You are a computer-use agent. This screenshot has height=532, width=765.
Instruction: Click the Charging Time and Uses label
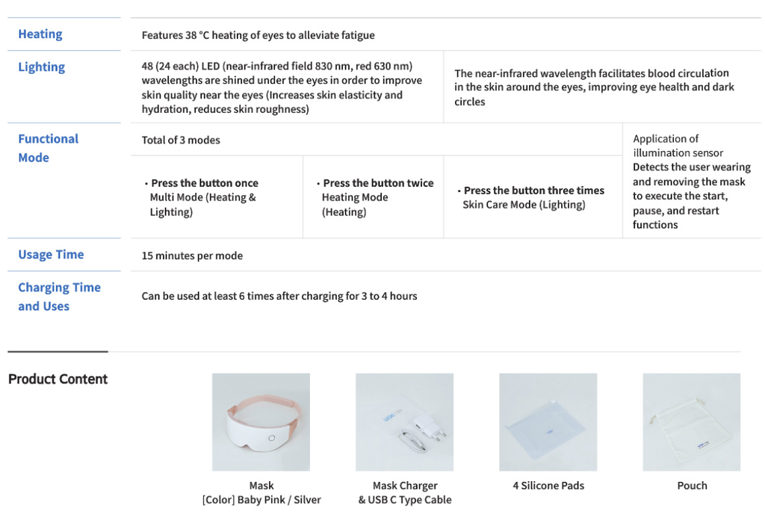pos(60,297)
